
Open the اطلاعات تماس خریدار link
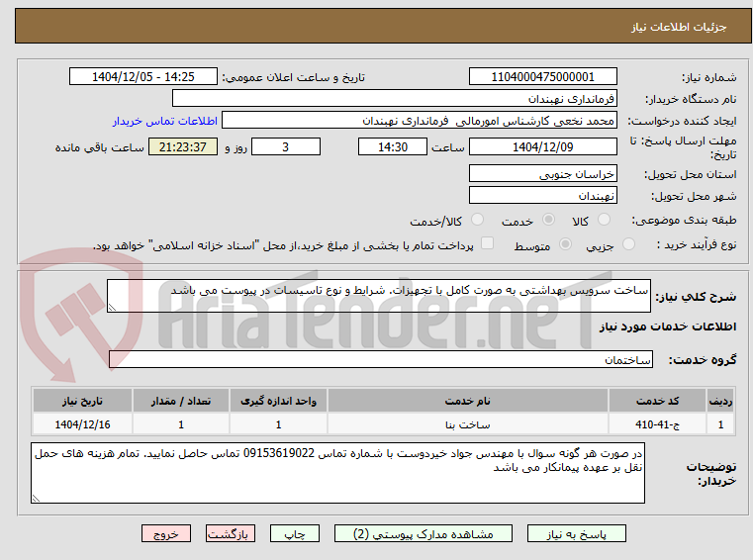click(165, 121)
